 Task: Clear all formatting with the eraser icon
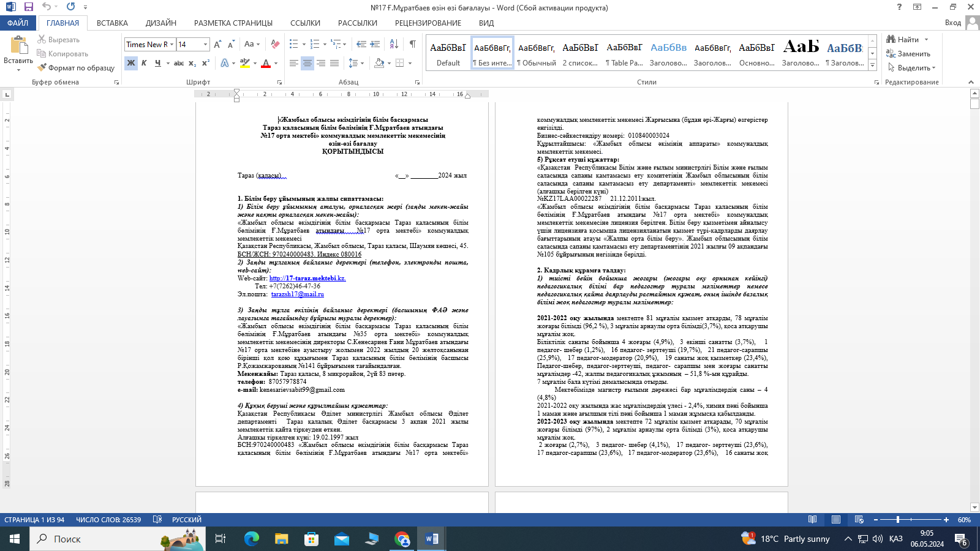coord(275,44)
